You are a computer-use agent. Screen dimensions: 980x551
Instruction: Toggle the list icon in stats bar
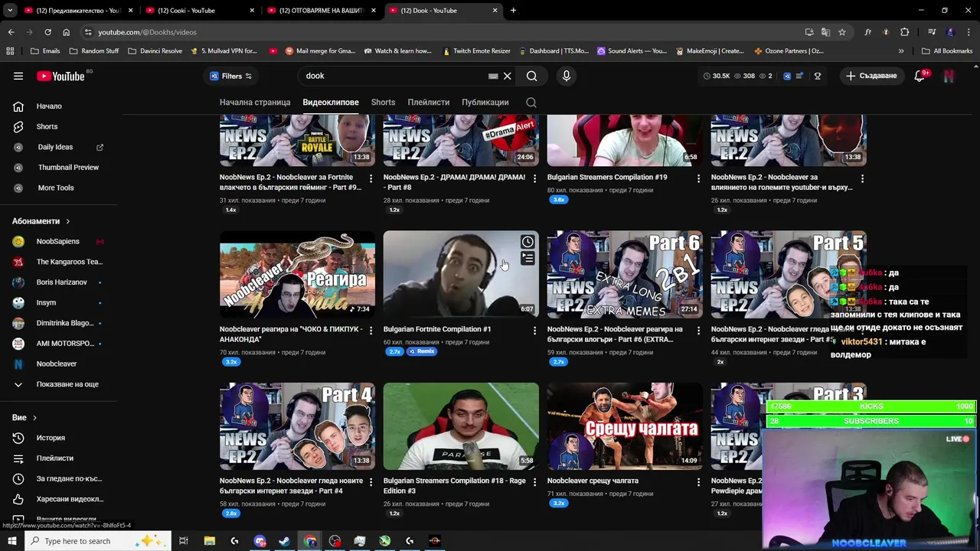(799, 76)
